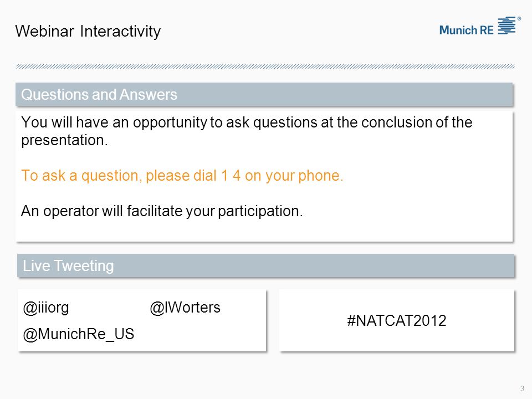Click the word Answers in the header
Image resolution: width=532 pixels, height=399 pixels.
(x=149, y=94)
